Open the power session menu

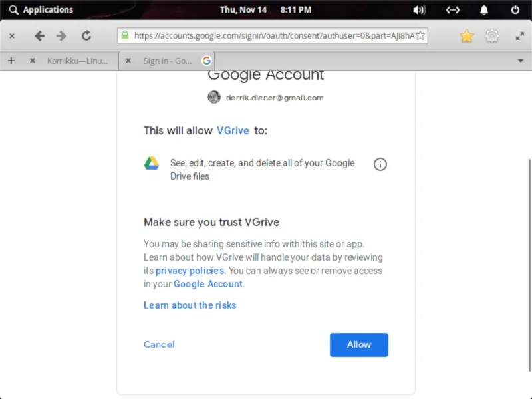pyautogui.click(x=515, y=9)
